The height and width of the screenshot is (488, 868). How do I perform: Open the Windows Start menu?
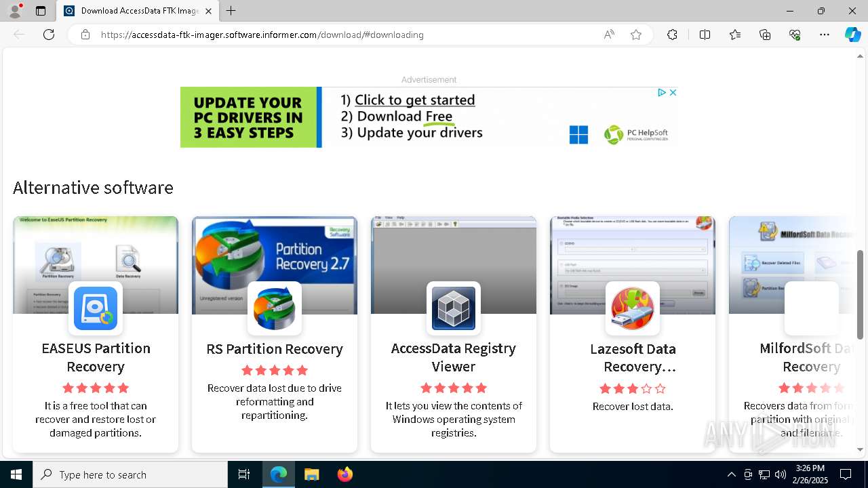pos(16,474)
